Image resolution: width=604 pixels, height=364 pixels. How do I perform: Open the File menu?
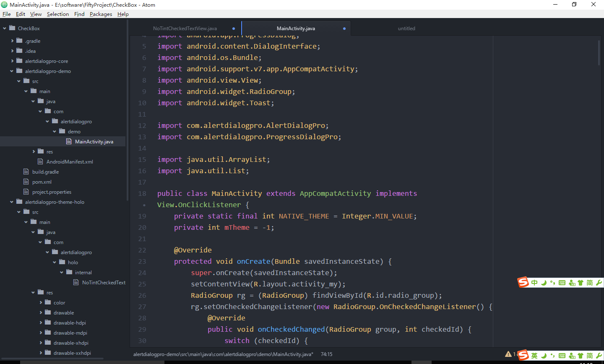tap(7, 14)
